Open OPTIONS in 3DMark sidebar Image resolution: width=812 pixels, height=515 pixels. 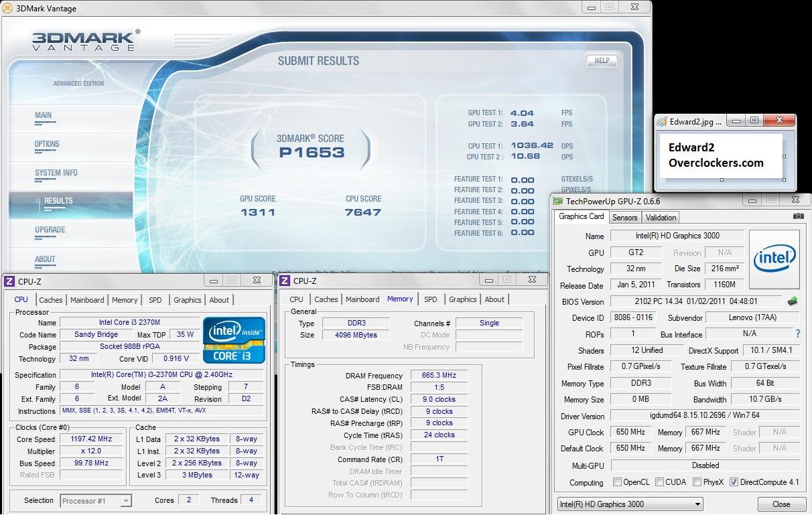coord(47,144)
